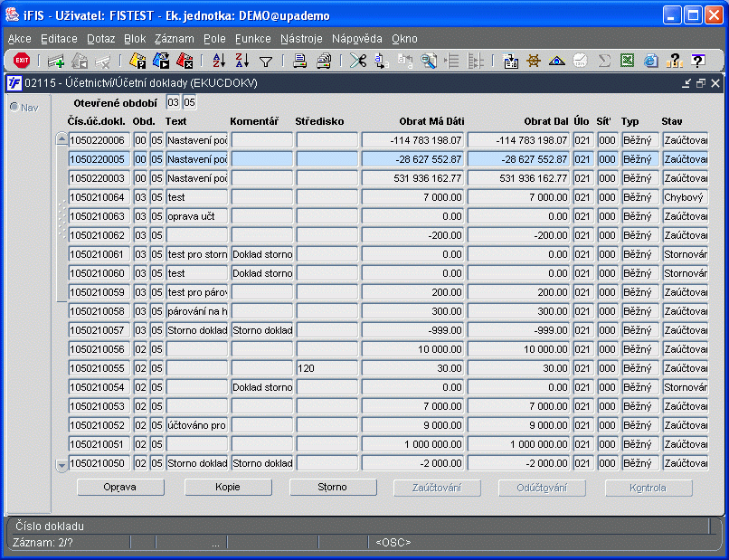Click the Chybový status cell
This screenshot has height=560, width=729.
(686, 197)
